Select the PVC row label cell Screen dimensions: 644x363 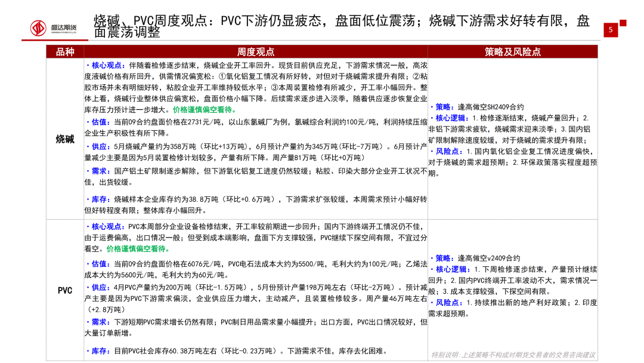[65, 290]
